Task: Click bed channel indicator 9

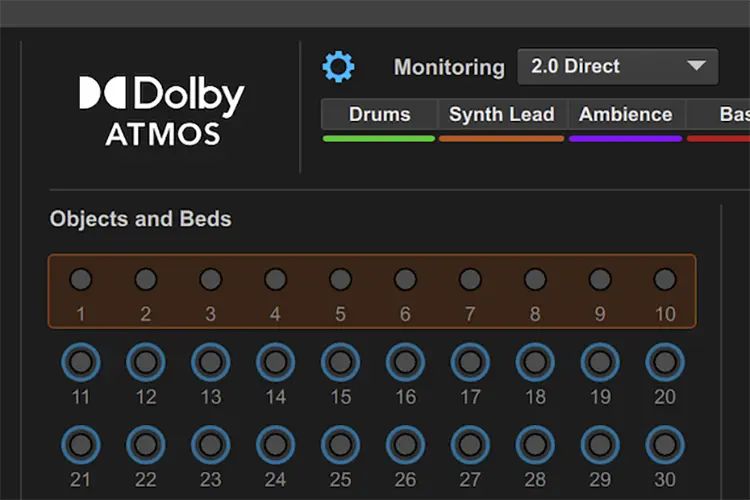Action: pyautogui.click(x=600, y=279)
